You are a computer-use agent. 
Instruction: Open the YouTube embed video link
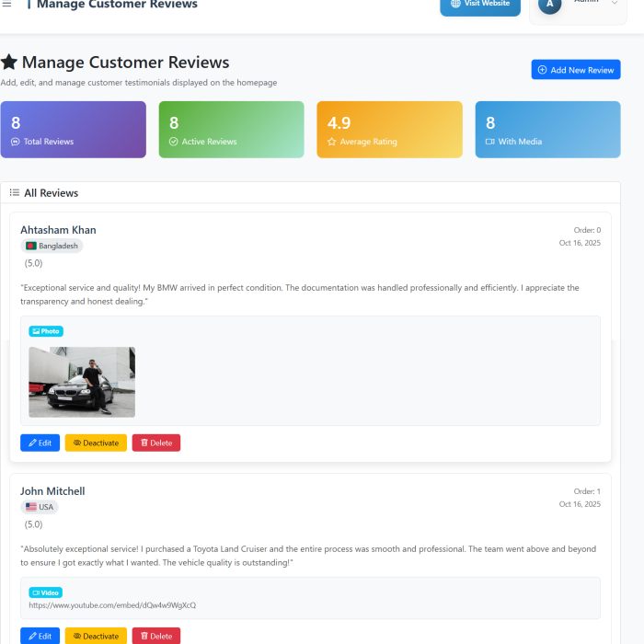(112, 605)
